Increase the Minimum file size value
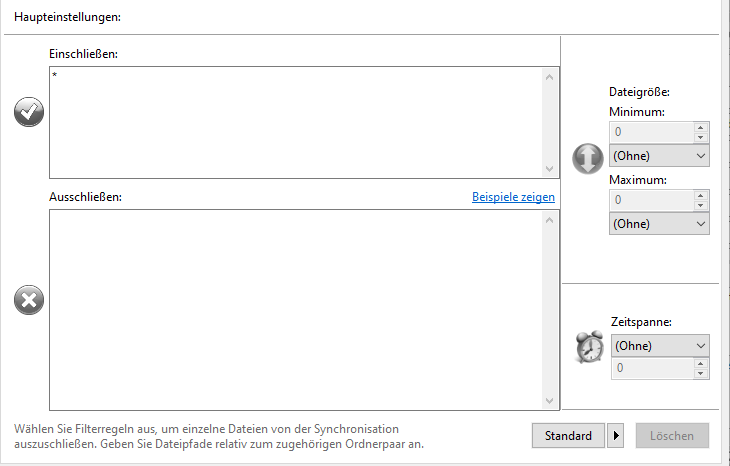 click(x=701, y=128)
